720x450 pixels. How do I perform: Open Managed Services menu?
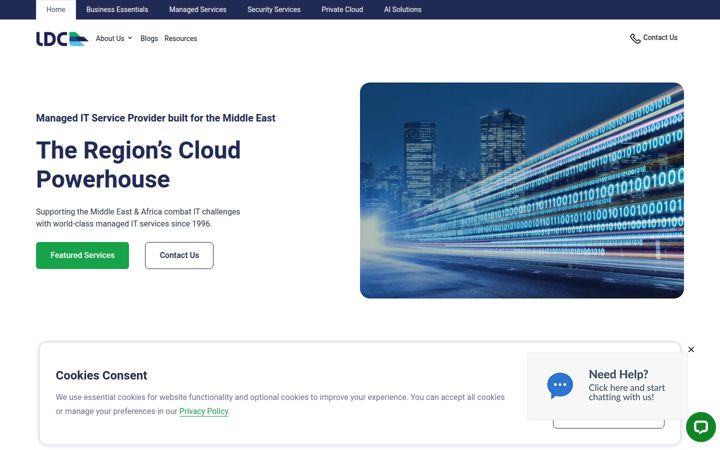click(x=197, y=10)
